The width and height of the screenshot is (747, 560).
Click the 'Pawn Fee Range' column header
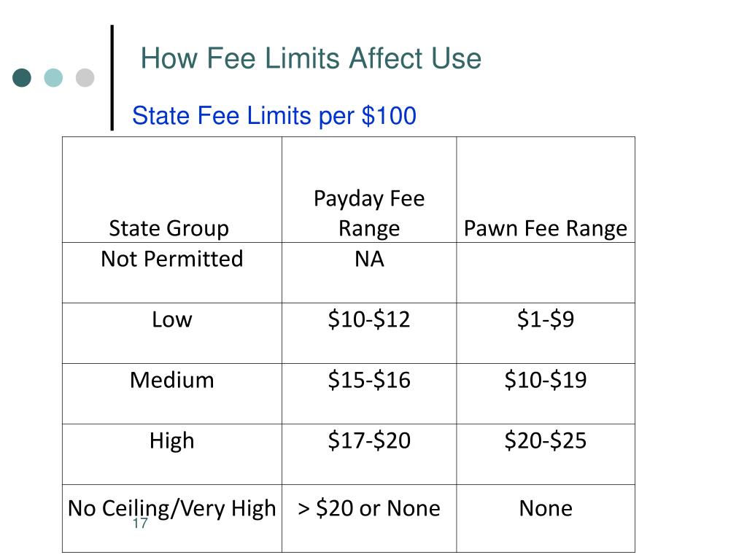pyautogui.click(x=546, y=190)
